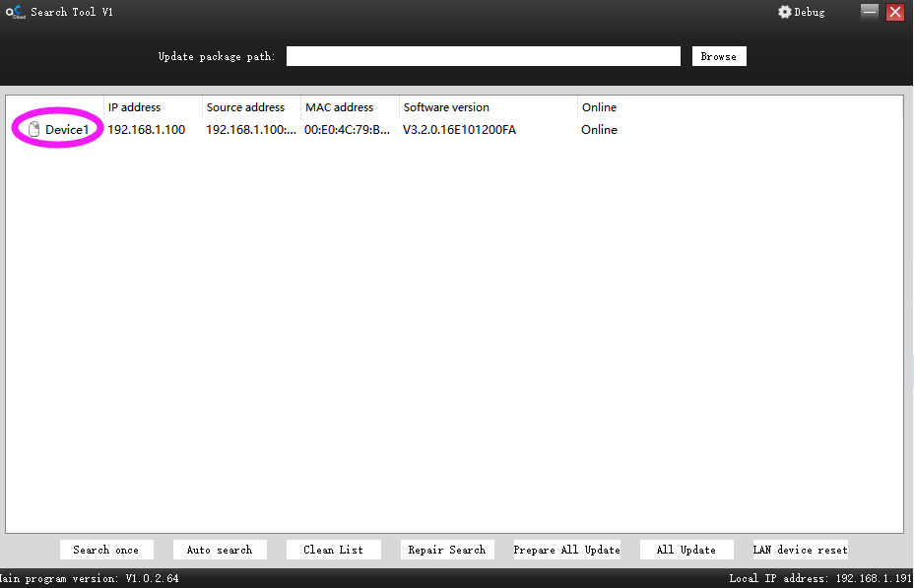The image size is (914, 588).
Task: Run Repair Search
Action: click(x=447, y=550)
